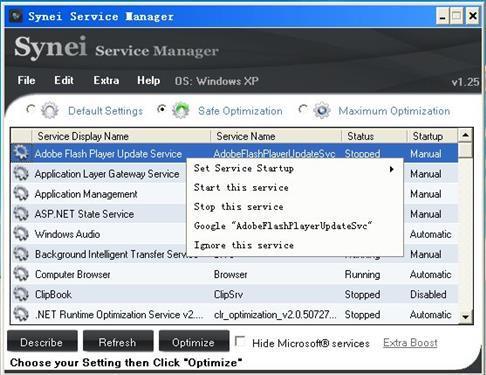Sort by Service Display Name column header

coord(121,136)
